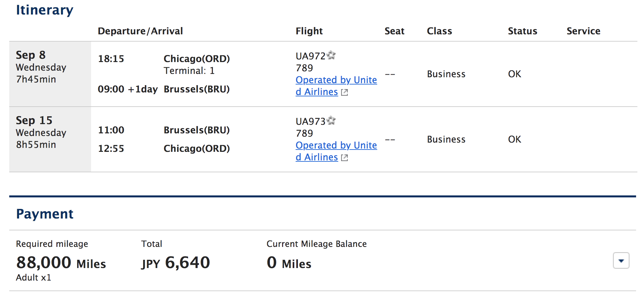Click the Star Alliance icon beside UA973
This screenshot has height=305, width=644.
click(331, 120)
